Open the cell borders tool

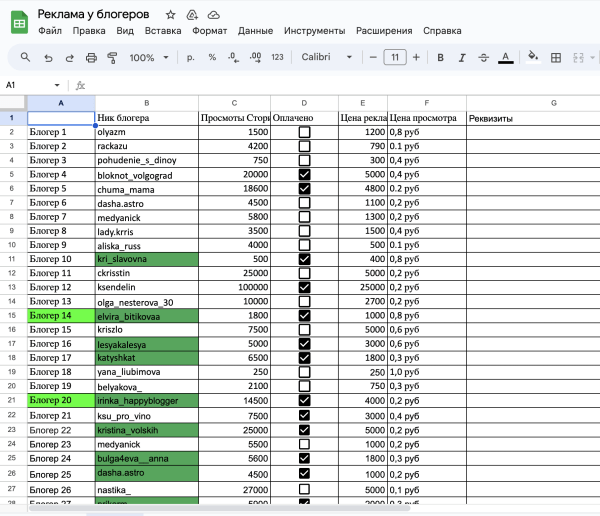[x=558, y=58]
